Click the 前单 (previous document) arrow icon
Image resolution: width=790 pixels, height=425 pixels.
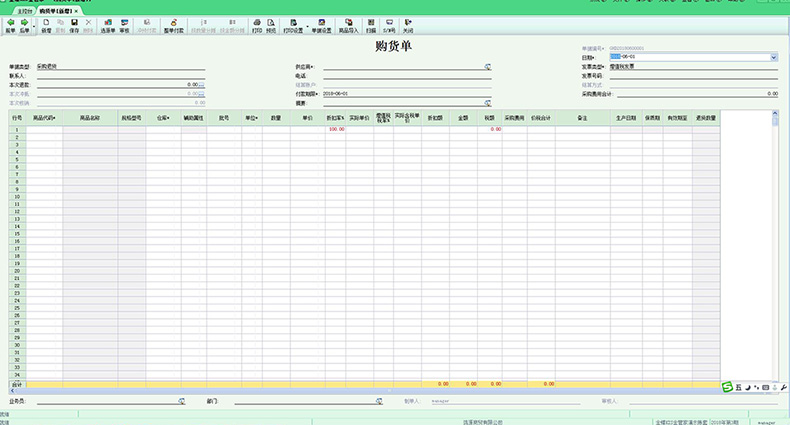click(x=10, y=24)
